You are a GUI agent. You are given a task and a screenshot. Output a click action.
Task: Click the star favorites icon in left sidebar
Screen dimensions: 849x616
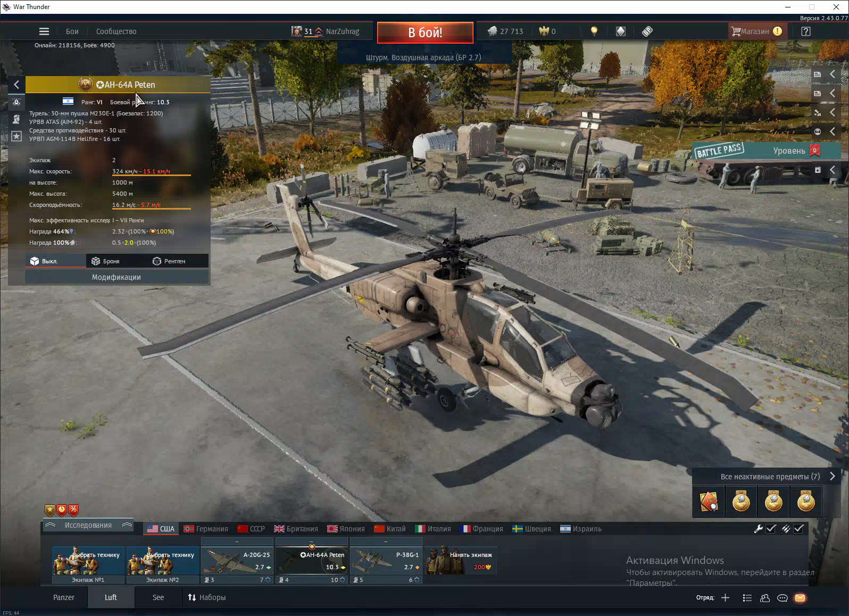pyautogui.click(x=16, y=136)
